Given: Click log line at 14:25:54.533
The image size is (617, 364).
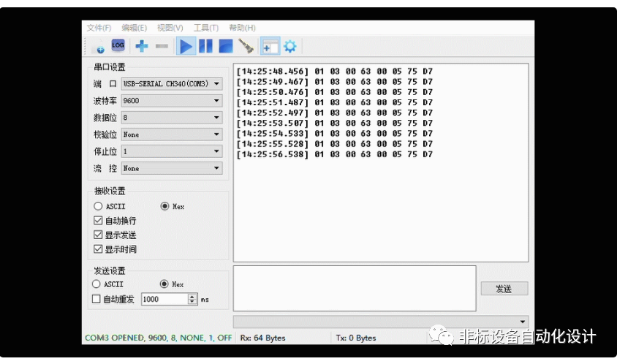Looking at the screenshot, I should click(335, 134).
